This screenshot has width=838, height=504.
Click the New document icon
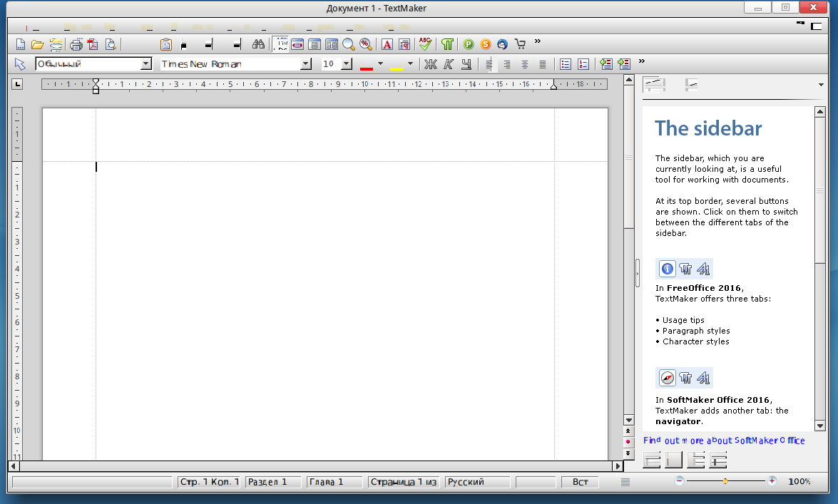[x=21, y=44]
